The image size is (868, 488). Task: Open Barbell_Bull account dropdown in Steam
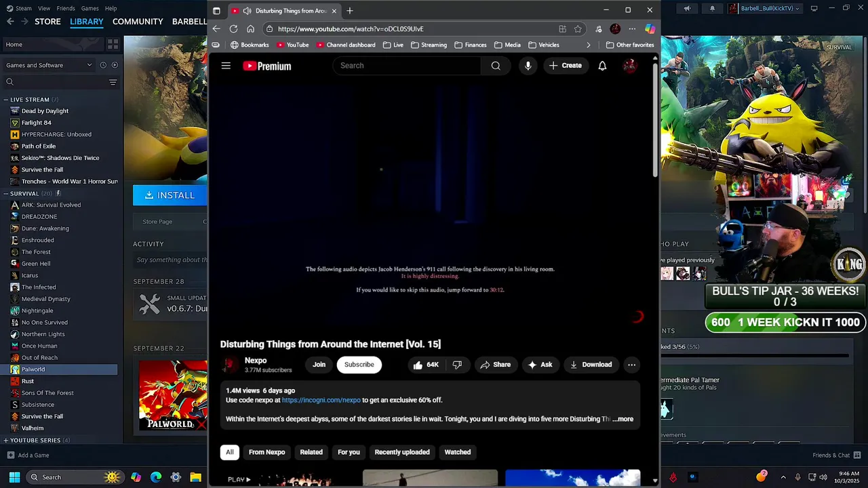764,9
